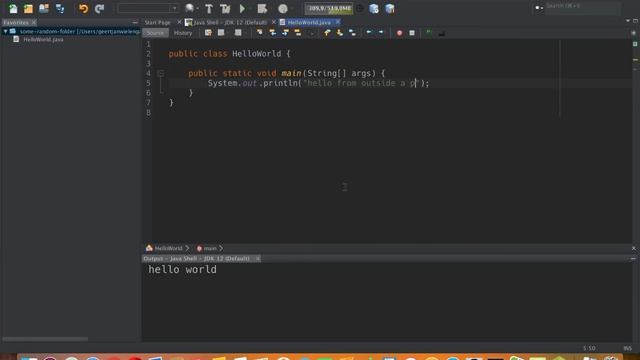Toggle Rectangular Selection in editor toolbar
The width and height of the screenshot is (640, 360).
[x=311, y=33]
